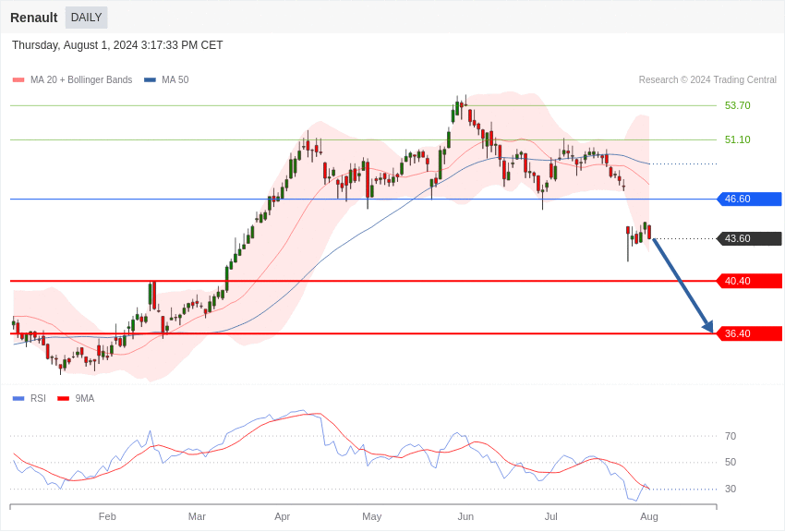Select the red 36.40 target price tag
This screenshot has width=785, height=532.
point(749,333)
